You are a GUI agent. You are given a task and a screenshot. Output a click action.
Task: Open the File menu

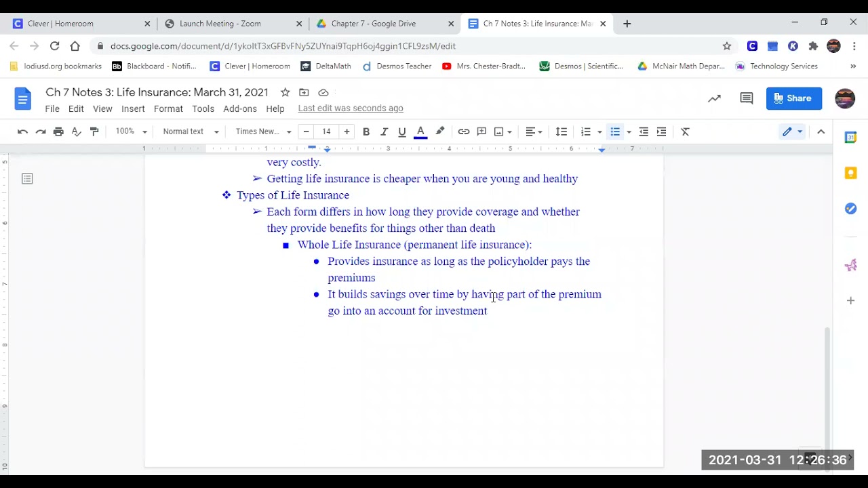tap(52, 108)
